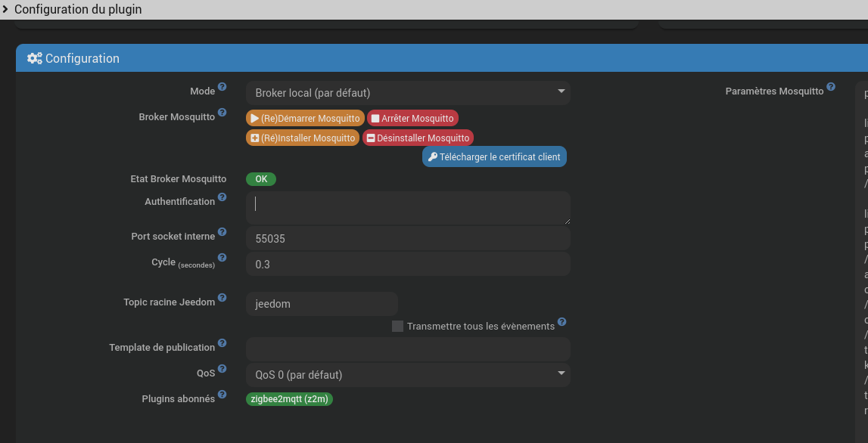Click help icon next to Topic racine Jeedom

(x=222, y=298)
